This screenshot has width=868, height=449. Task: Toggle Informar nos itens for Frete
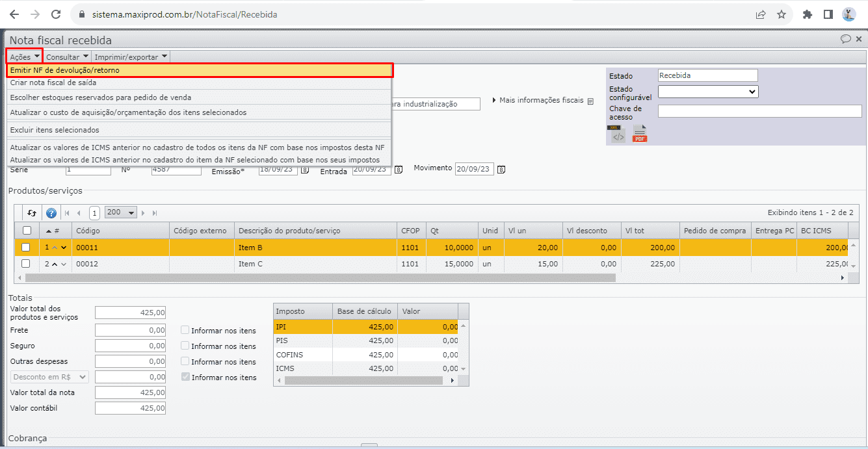185,330
